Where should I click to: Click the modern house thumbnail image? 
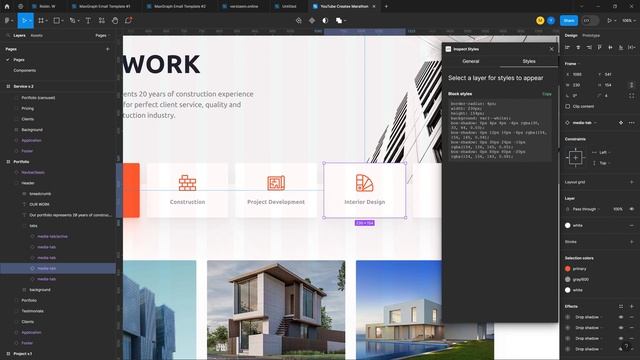(x=276, y=310)
